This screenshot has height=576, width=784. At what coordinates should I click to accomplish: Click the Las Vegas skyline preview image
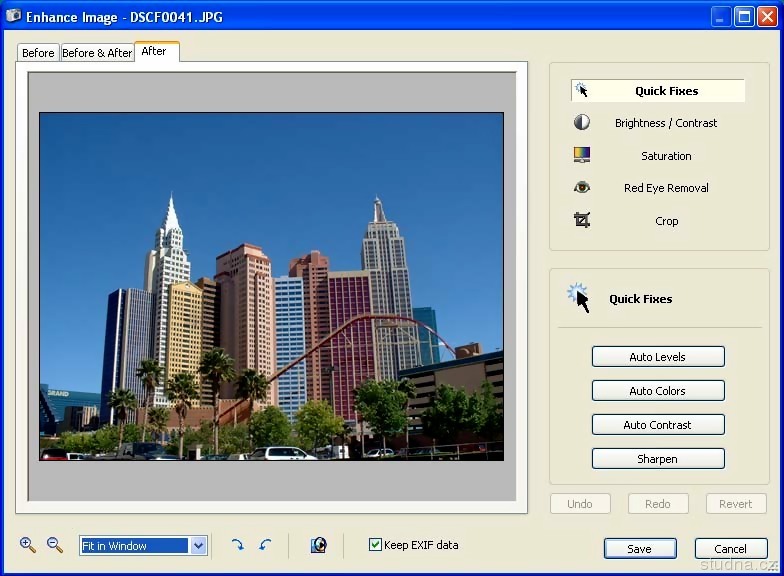(x=271, y=286)
